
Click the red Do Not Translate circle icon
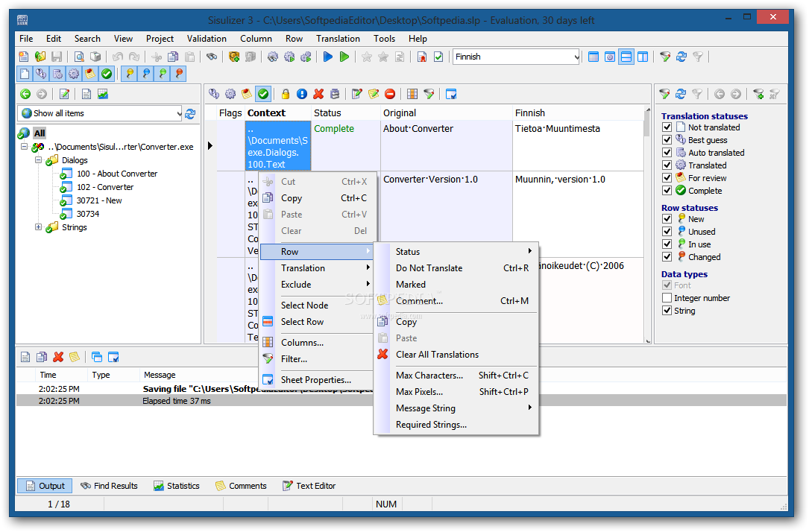coord(390,94)
